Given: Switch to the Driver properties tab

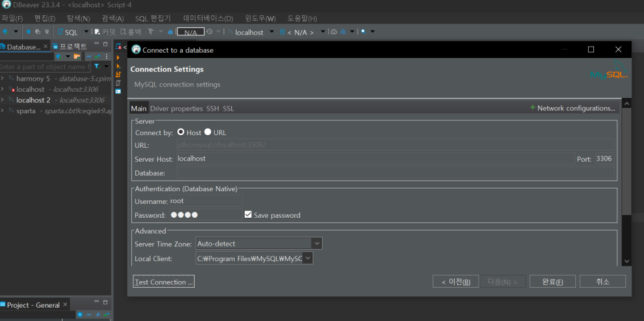Looking at the screenshot, I should point(177,109).
